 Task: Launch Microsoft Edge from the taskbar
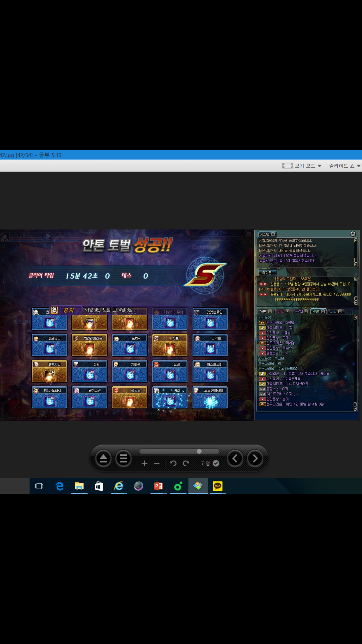coord(59,486)
